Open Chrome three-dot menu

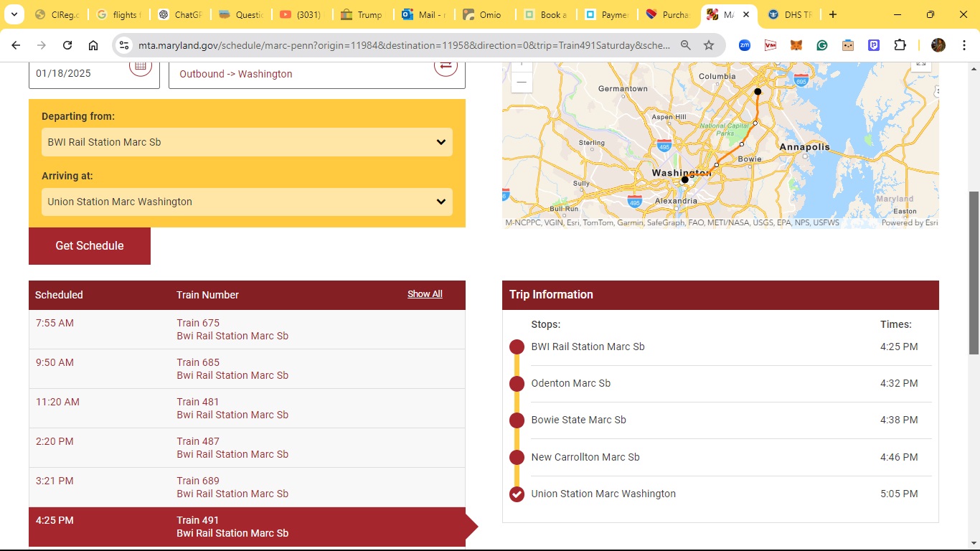point(963,45)
